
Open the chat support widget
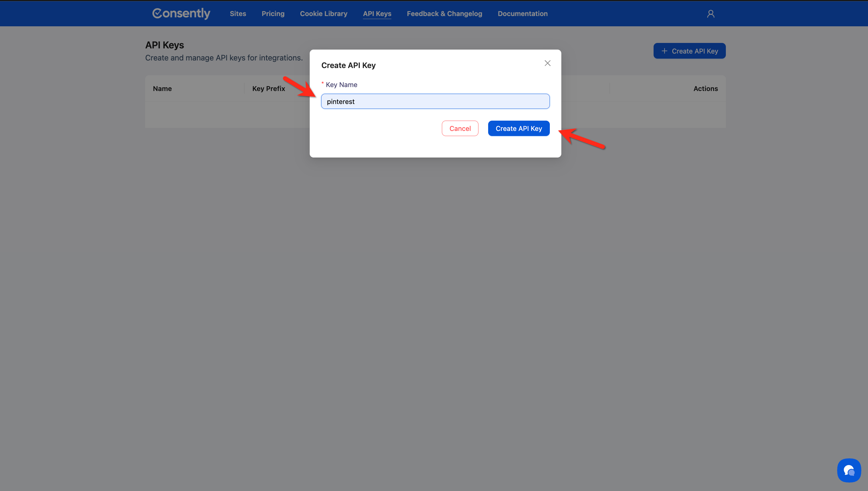pos(849,470)
